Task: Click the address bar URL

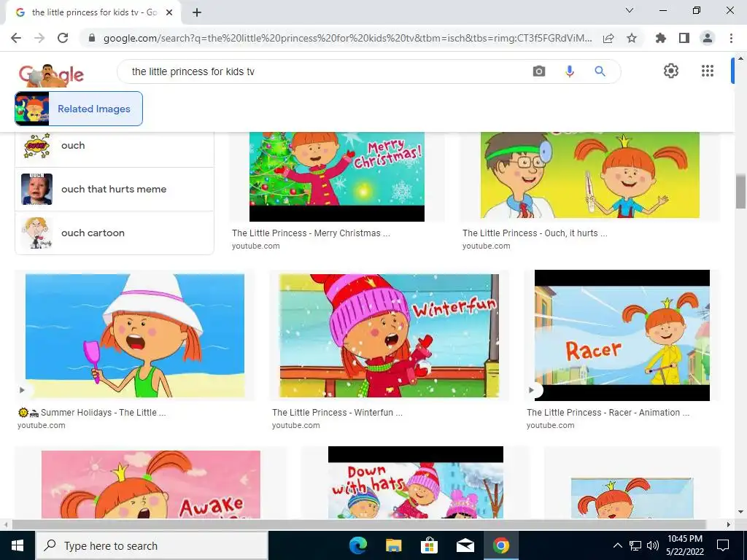Action: click(348, 38)
